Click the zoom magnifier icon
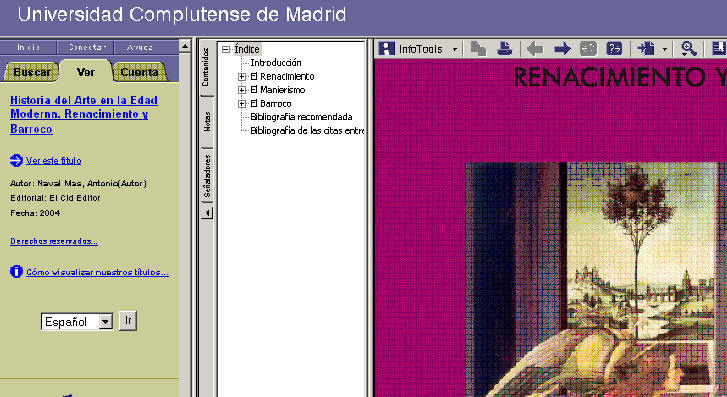Image resolution: width=727 pixels, height=397 pixels. [688, 48]
